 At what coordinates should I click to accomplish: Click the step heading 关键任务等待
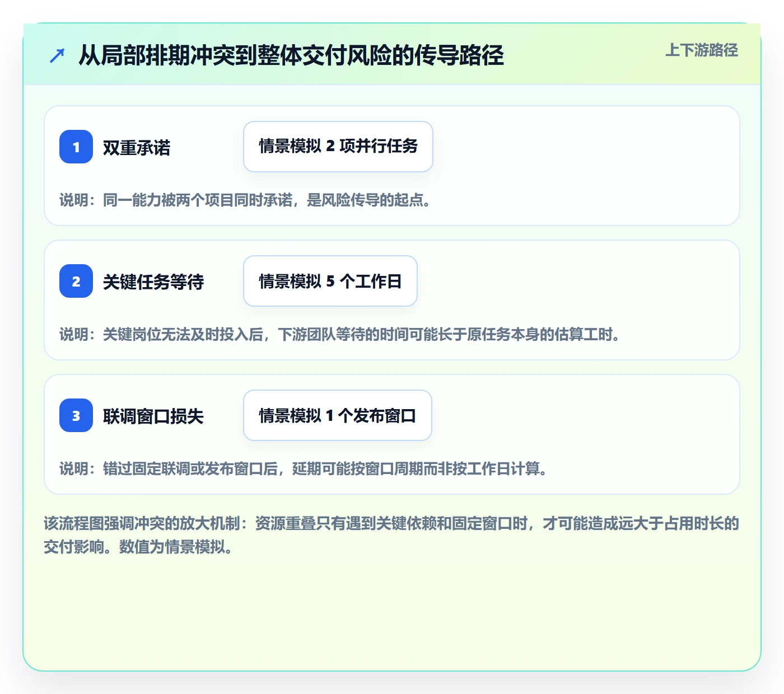tap(153, 282)
